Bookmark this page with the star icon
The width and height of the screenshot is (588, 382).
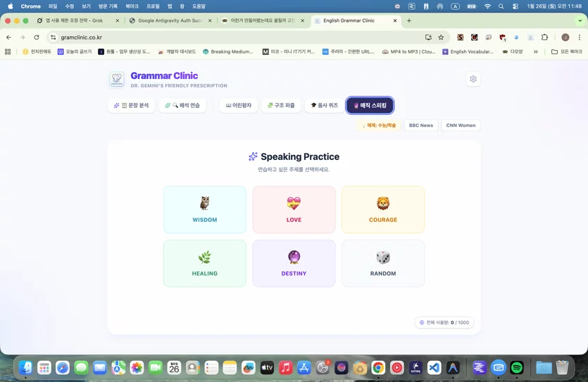coord(441,37)
